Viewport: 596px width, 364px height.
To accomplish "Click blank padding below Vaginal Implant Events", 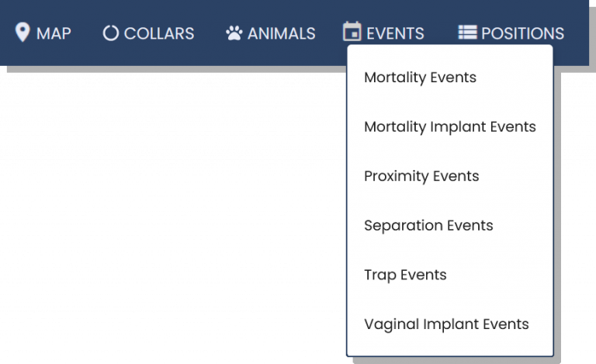I will [x=449, y=346].
